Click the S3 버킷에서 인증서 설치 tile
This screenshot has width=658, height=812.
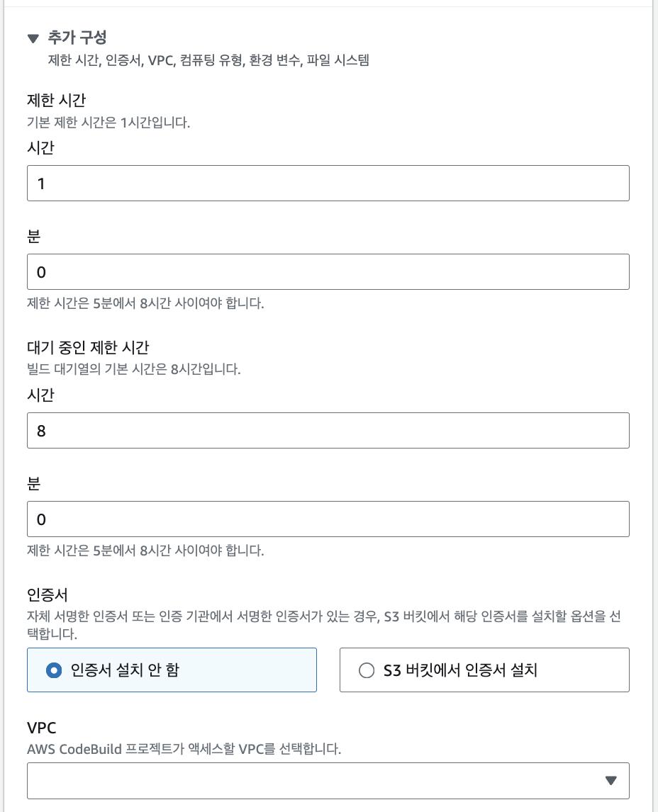pos(484,670)
